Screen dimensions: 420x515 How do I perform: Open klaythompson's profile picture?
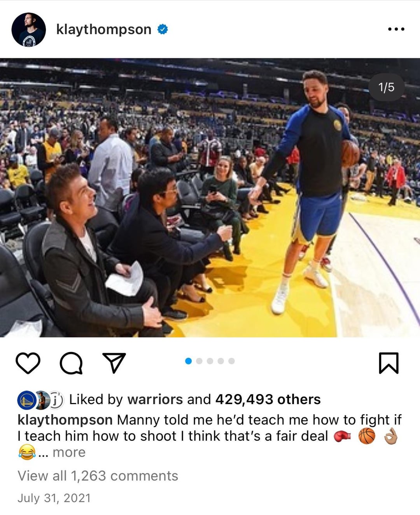tap(29, 30)
